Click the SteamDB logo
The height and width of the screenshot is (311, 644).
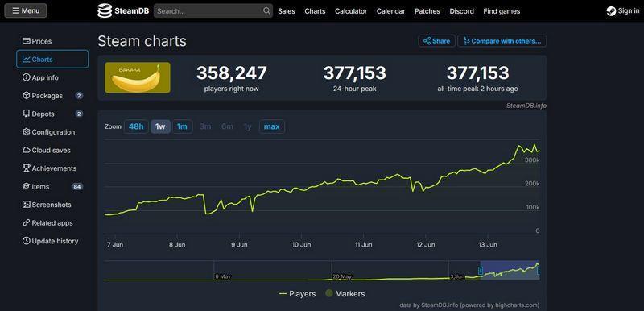[x=123, y=11]
